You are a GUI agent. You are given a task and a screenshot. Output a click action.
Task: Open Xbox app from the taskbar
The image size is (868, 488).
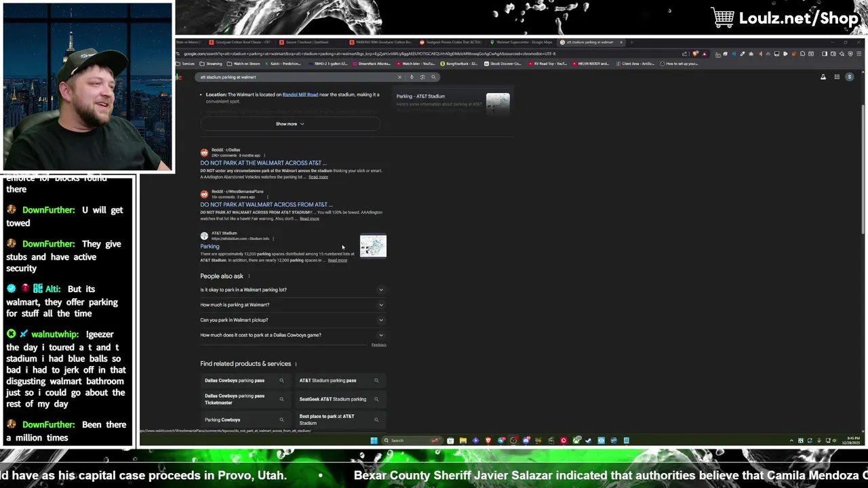click(576, 441)
